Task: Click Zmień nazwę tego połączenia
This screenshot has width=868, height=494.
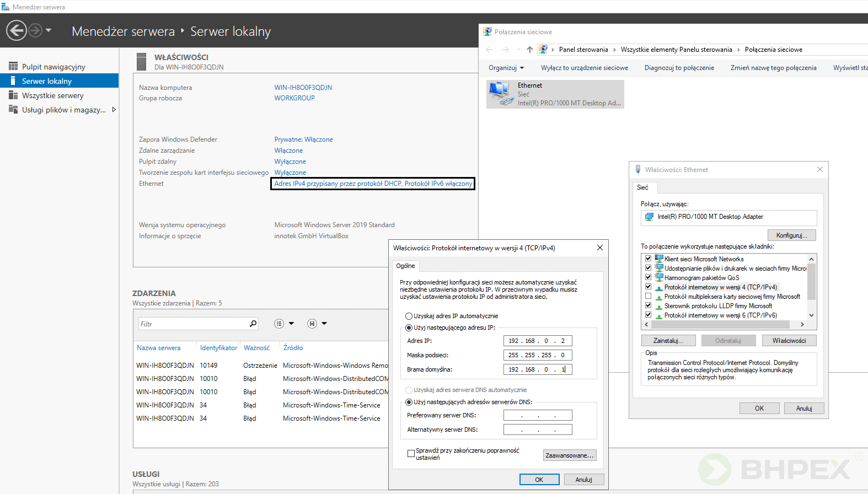Action: click(x=774, y=68)
